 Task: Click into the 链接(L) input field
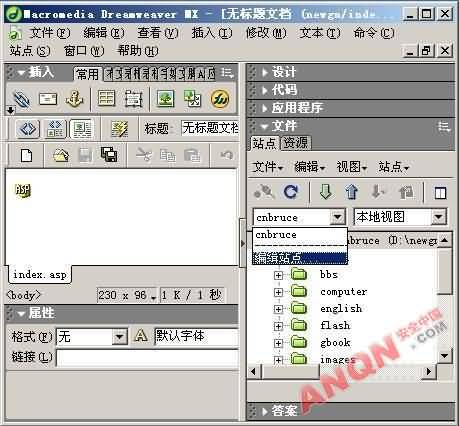pos(147,358)
